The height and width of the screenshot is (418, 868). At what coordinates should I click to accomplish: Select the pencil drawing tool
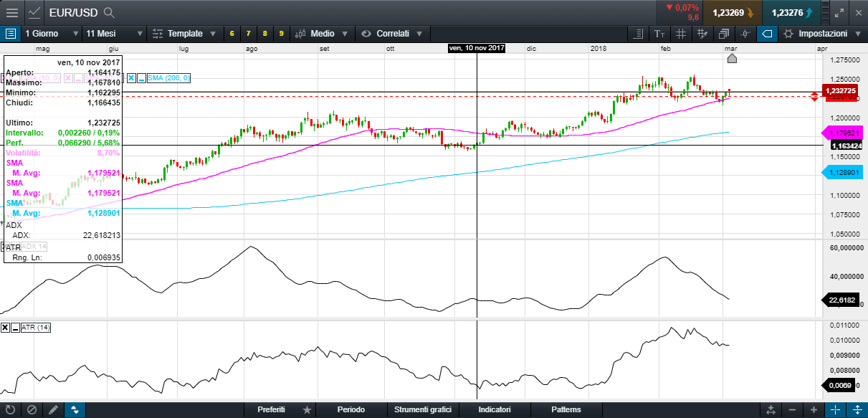(53, 410)
